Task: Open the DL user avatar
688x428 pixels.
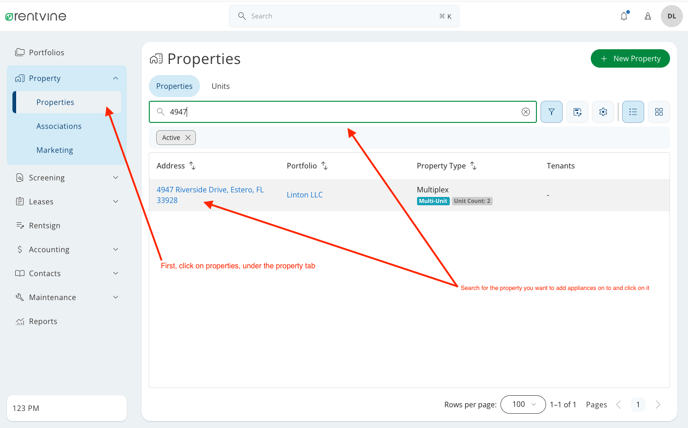Action: 671,16
